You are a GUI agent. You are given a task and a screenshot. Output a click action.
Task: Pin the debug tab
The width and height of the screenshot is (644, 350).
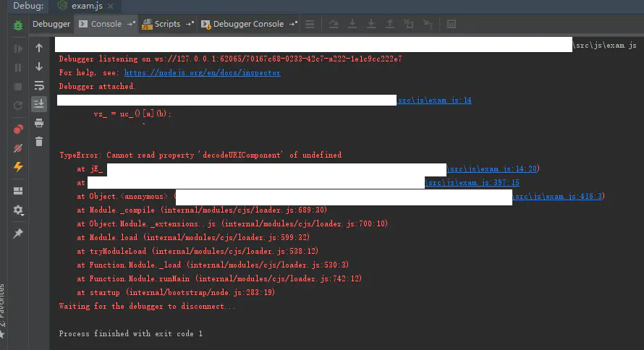pyautogui.click(x=18, y=234)
